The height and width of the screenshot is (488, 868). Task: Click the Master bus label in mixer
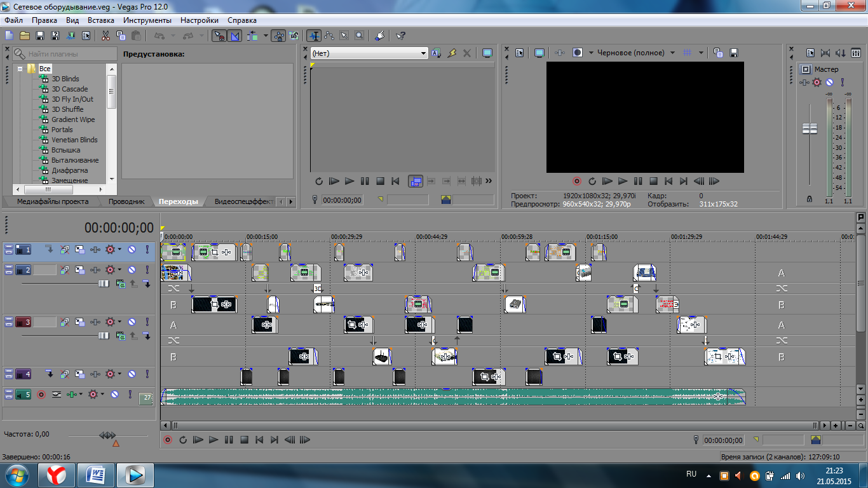827,69
